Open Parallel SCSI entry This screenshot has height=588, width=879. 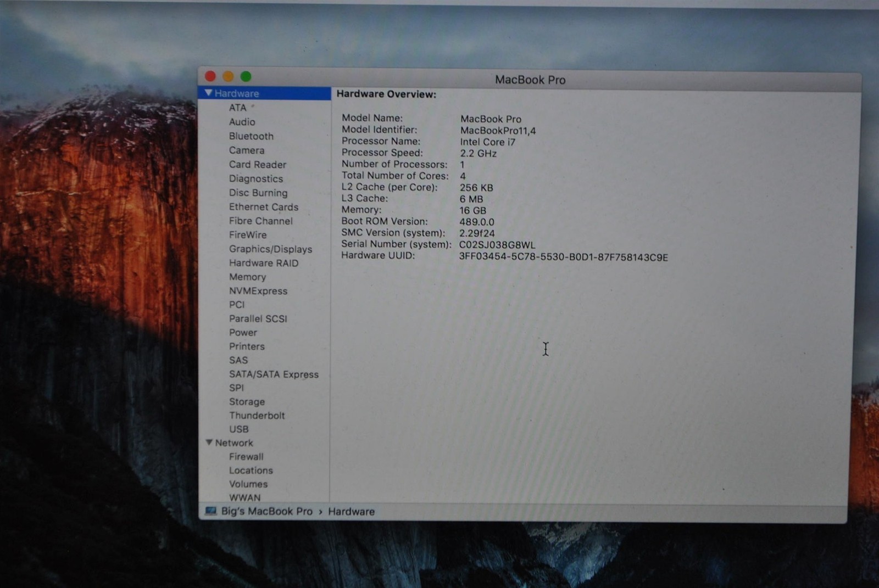pyautogui.click(x=258, y=319)
